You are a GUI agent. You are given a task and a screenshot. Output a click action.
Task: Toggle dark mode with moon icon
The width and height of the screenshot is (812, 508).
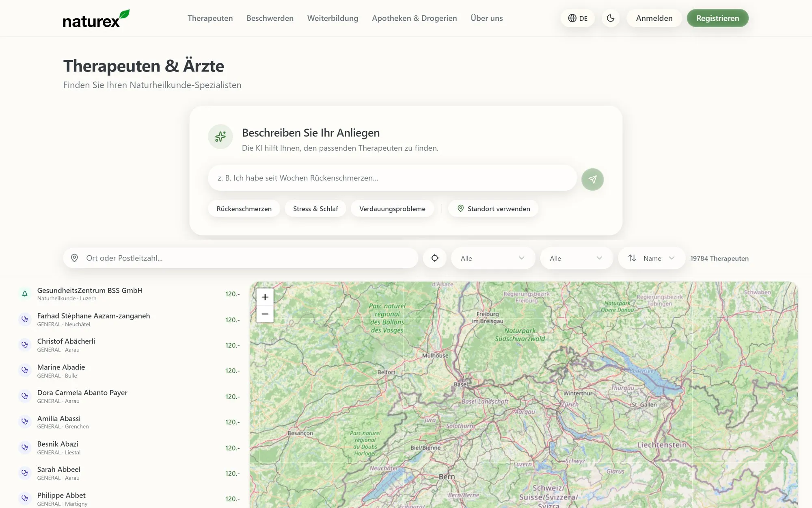(x=611, y=18)
